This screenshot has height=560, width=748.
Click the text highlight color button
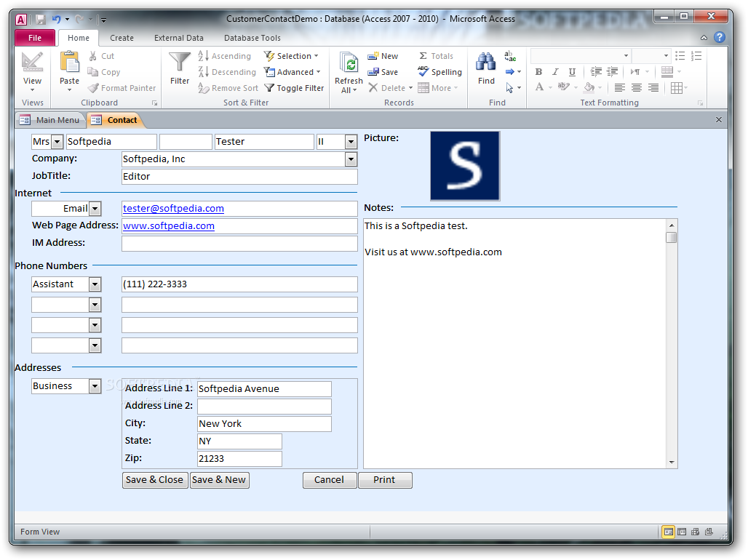pos(563,87)
